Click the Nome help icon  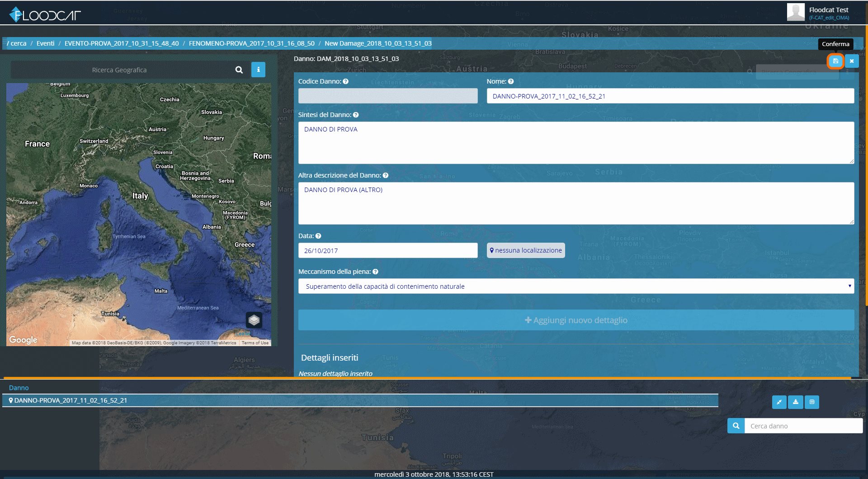tap(511, 81)
